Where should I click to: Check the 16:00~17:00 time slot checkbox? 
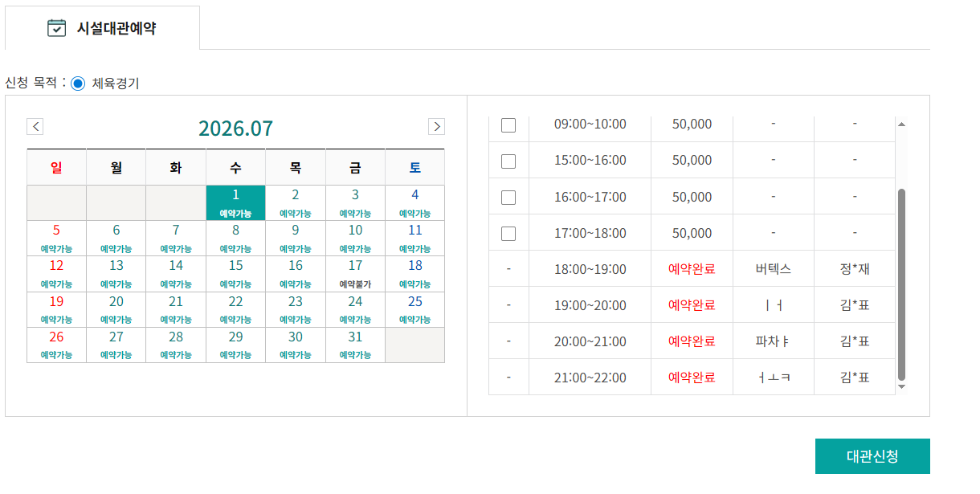508,197
